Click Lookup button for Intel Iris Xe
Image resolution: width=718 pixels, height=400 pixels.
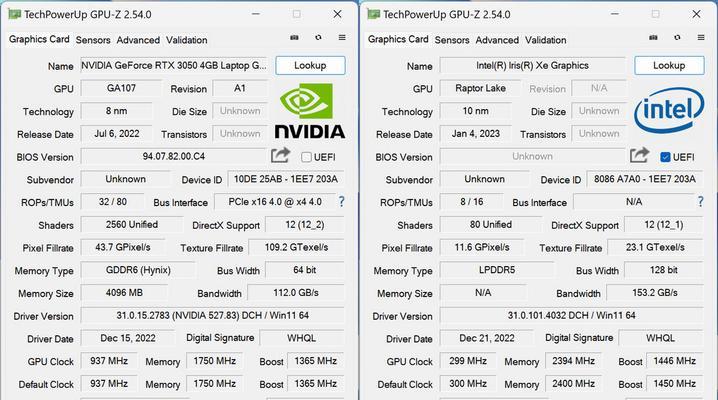pyautogui.click(x=669, y=65)
